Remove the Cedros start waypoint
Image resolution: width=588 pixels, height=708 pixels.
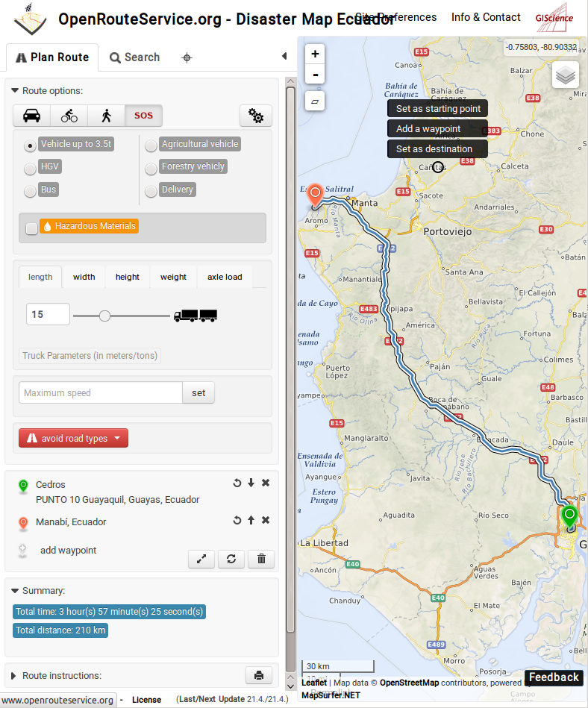pos(266,483)
